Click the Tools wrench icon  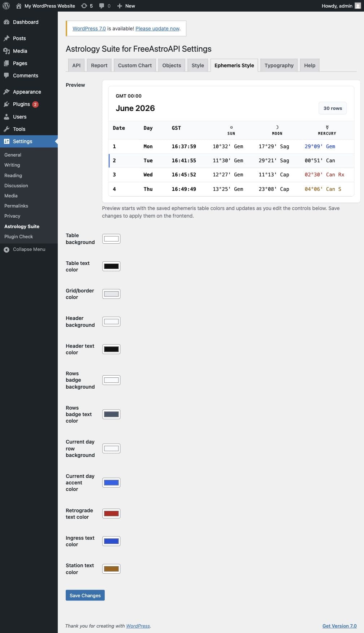point(6,129)
